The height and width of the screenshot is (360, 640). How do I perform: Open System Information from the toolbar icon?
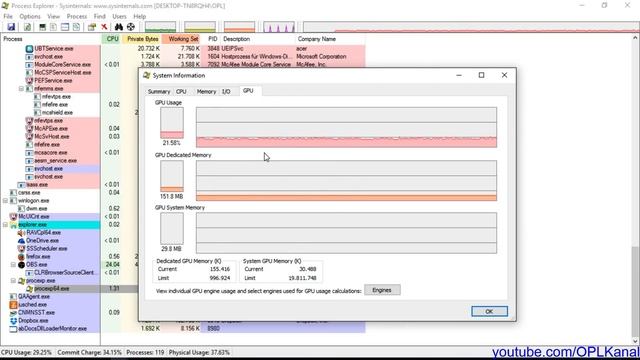42,27
